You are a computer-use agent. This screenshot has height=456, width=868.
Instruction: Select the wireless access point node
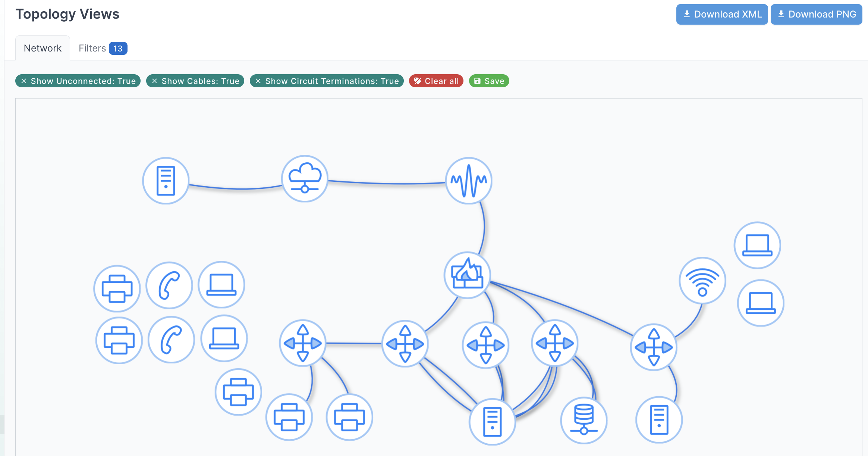(x=702, y=281)
